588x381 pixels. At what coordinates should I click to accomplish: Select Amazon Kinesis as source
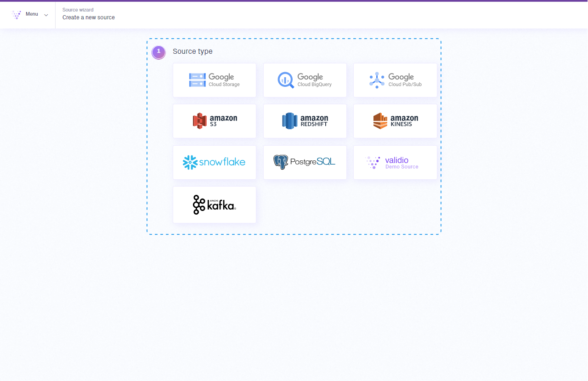[x=395, y=121]
